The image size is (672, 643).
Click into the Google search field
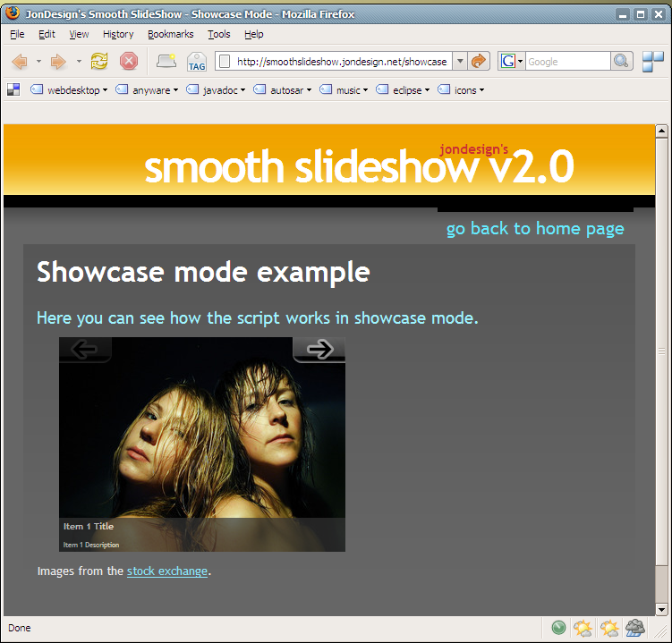pyautogui.click(x=568, y=62)
